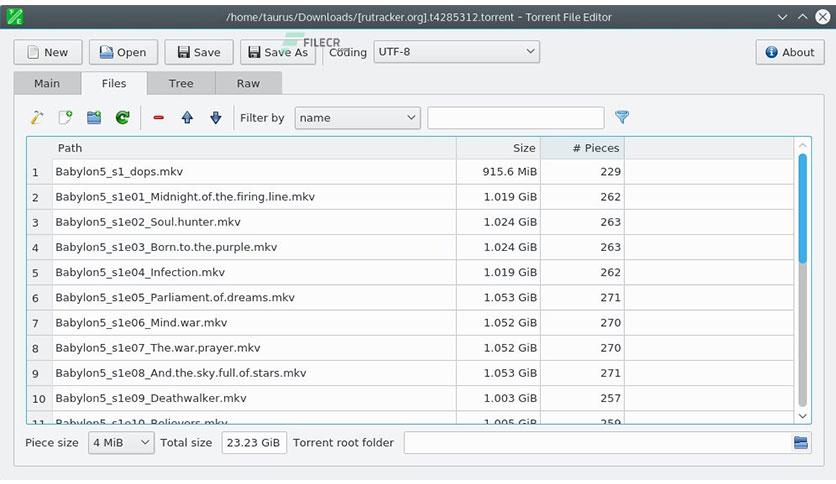This screenshot has height=484, width=836.
Task: Open the About dialog
Action: pos(790,52)
